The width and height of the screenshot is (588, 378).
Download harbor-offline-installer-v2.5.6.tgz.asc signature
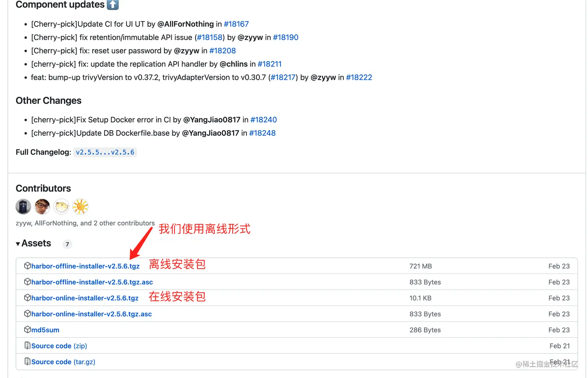92,282
